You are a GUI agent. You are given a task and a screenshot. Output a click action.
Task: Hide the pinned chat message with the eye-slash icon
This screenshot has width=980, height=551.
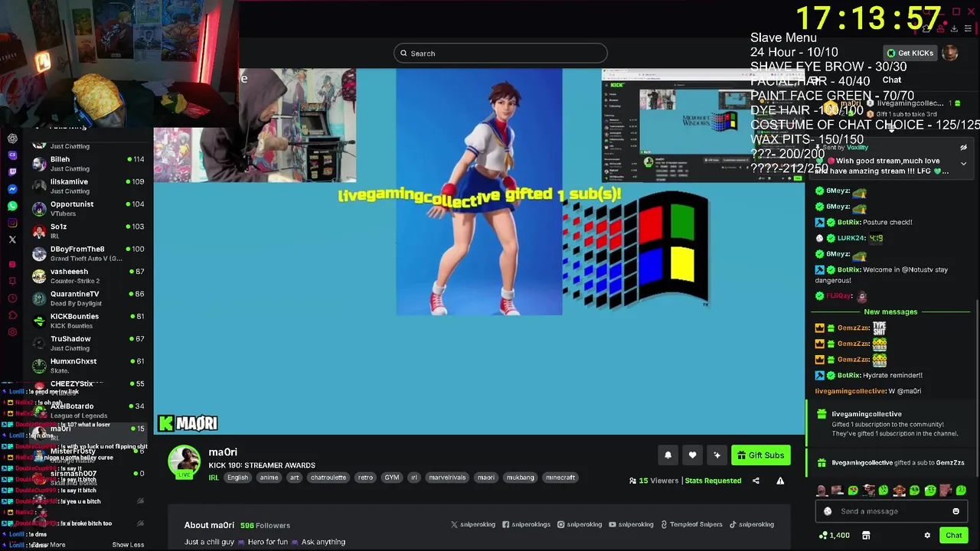[x=963, y=148]
